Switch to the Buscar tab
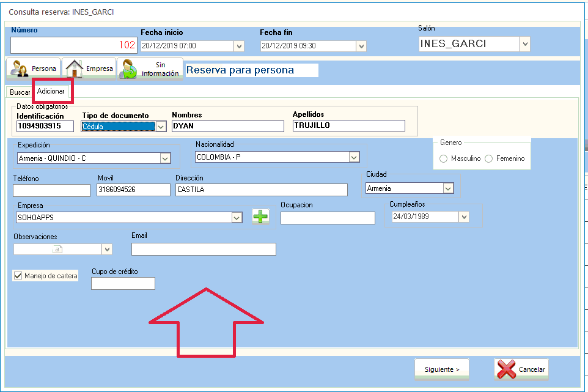Viewport: 588px width, 392px height. pyautogui.click(x=20, y=92)
